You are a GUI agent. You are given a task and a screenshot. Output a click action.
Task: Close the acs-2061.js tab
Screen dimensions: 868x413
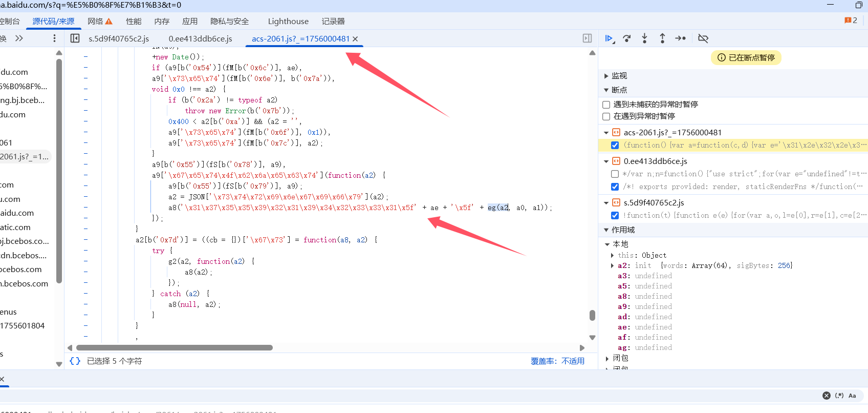355,39
